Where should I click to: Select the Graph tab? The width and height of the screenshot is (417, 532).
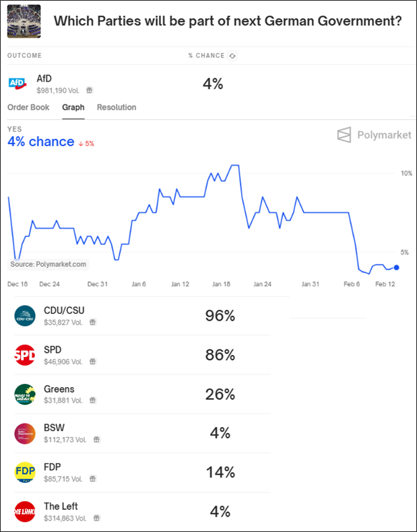tap(73, 108)
